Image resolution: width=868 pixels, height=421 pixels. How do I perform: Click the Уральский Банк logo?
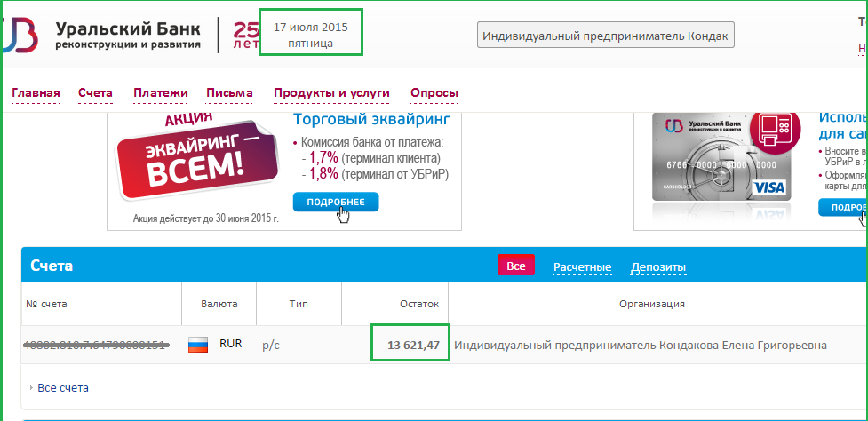coord(102,35)
